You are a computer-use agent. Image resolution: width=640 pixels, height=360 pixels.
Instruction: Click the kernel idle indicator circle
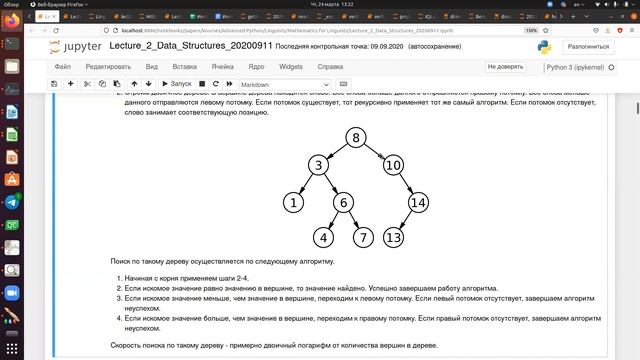(x=611, y=67)
